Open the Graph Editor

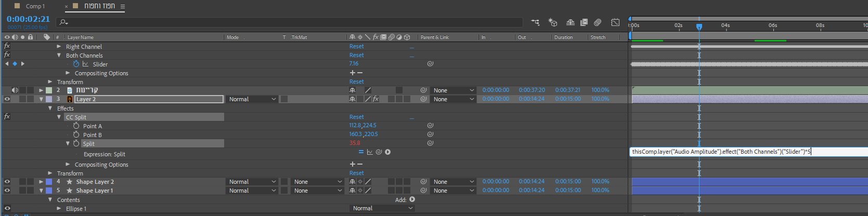click(616, 22)
